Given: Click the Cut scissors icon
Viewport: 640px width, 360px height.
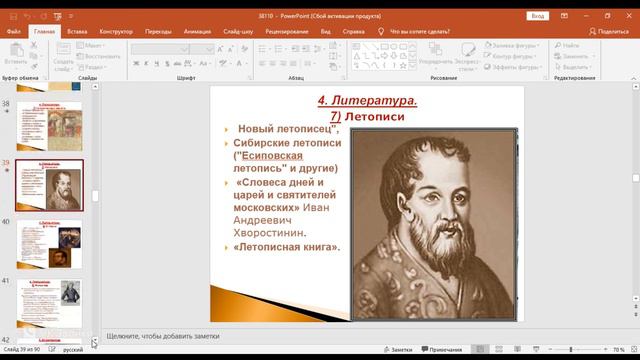Looking at the screenshot, I should click(x=34, y=45).
